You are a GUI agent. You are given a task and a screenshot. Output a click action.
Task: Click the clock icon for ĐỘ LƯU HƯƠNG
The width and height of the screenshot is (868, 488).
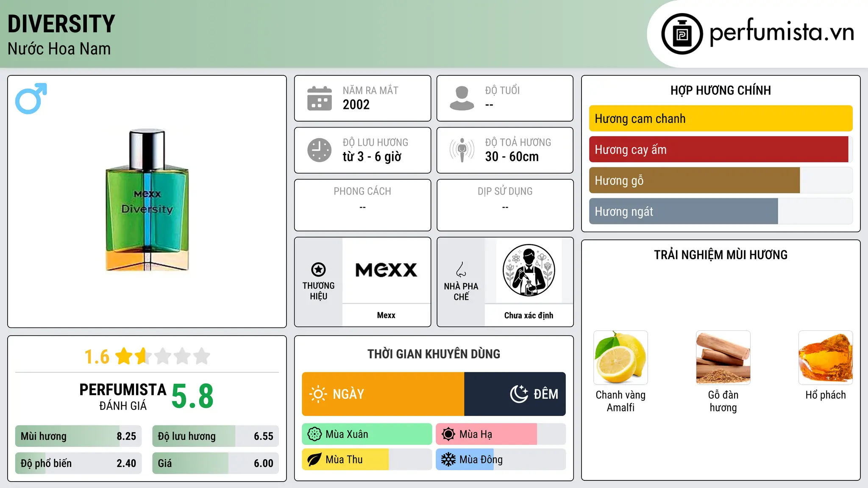pos(320,150)
